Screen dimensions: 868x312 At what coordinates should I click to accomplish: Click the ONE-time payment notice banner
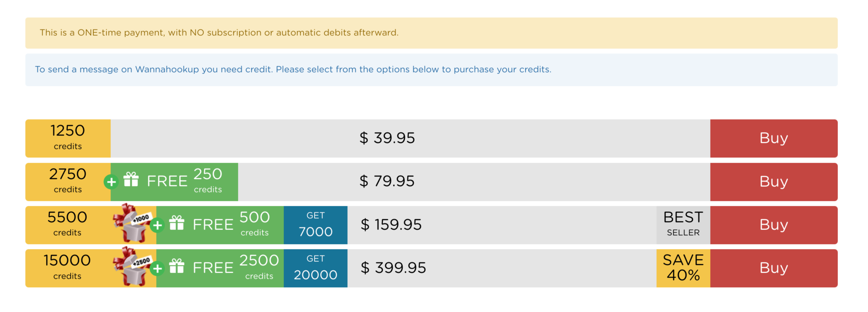[431, 33]
